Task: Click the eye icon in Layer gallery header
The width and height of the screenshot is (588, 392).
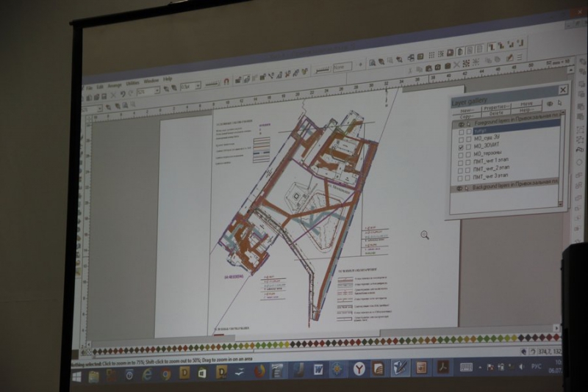Action: tap(549, 104)
